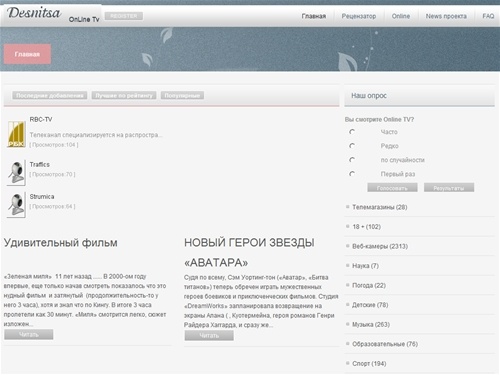Click the RBC-TV description text 'Телеканал специализируется'
500x375 pixels.
tap(96, 135)
